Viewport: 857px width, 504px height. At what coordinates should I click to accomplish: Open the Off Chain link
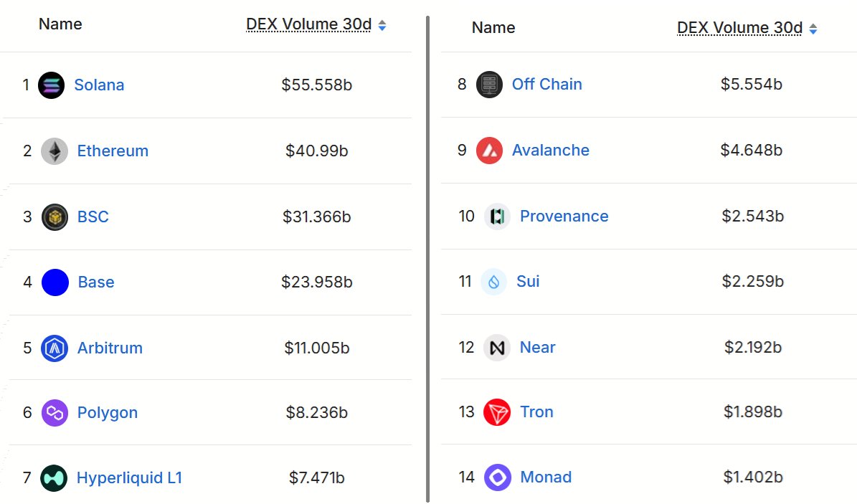pyautogui.click(x=546, y=85)
